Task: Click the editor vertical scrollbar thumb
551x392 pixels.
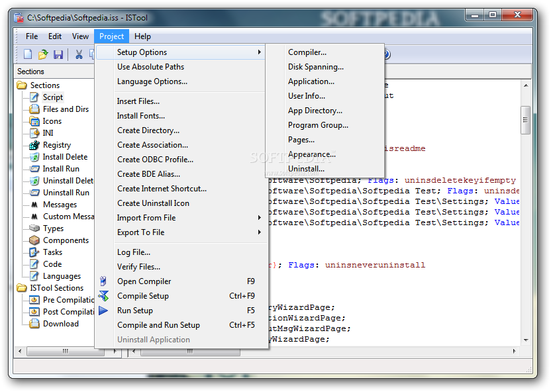Action: coord(525,120)
